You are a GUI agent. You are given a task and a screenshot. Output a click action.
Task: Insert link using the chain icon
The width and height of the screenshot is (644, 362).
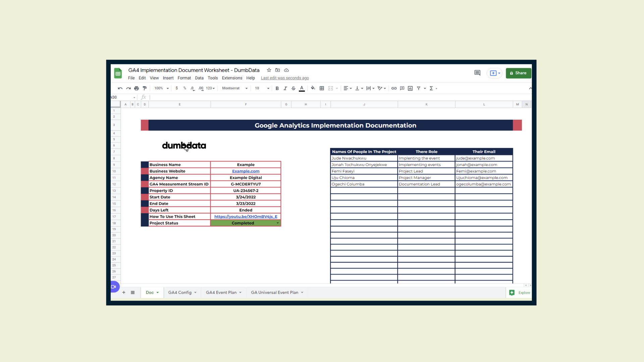(394, 88)
